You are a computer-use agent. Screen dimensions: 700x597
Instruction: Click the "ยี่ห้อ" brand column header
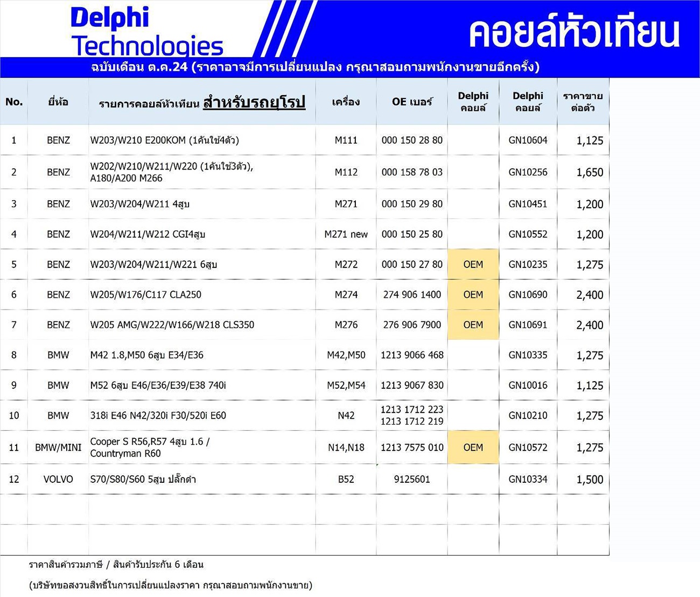point(58,102)
